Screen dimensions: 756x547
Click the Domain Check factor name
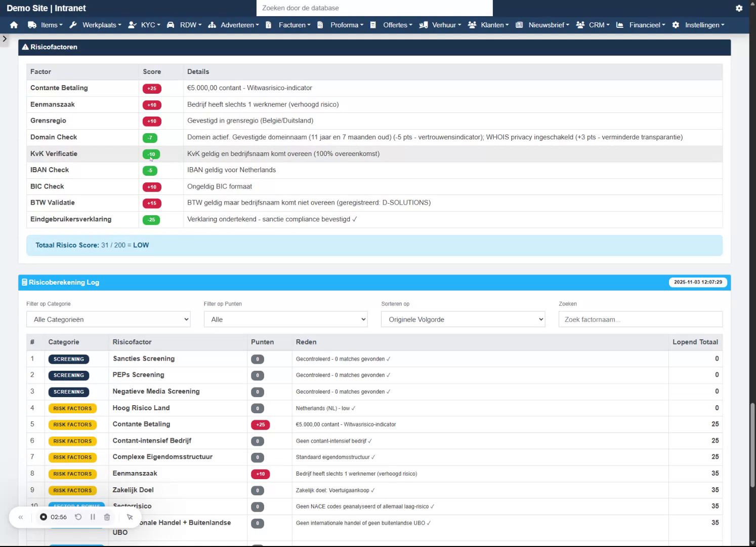(54, 137)
